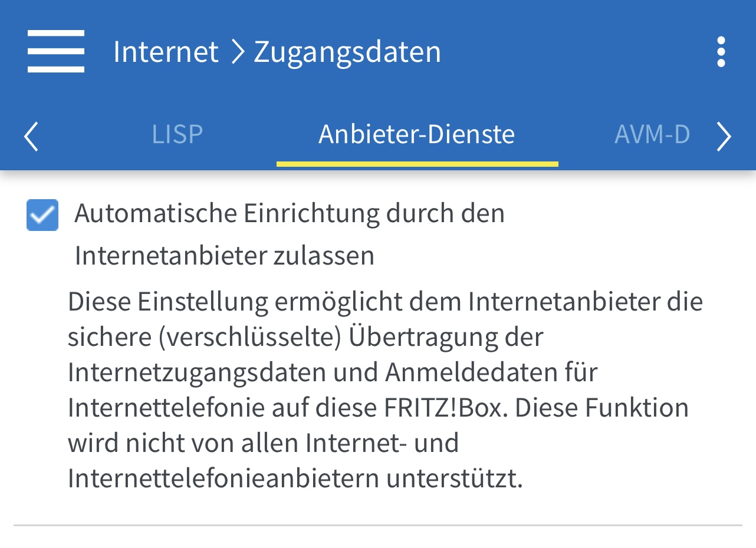Toggle via 'Internetanbieter zulassen' label text
Viewport: 756px width, 548px height.
coord(224,256)
